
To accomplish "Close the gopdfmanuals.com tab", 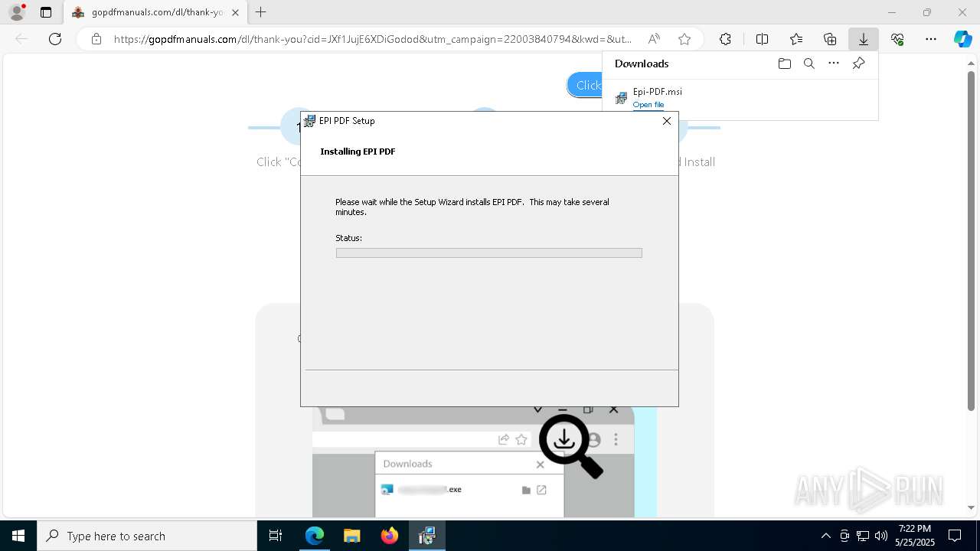I will 235,12.
